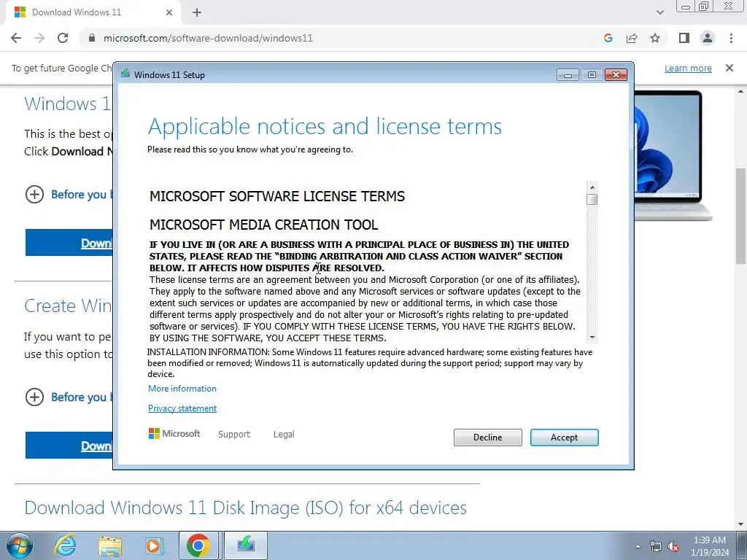
Task: Open the Chrome profile avatar
Action: [x=708, y=38]
